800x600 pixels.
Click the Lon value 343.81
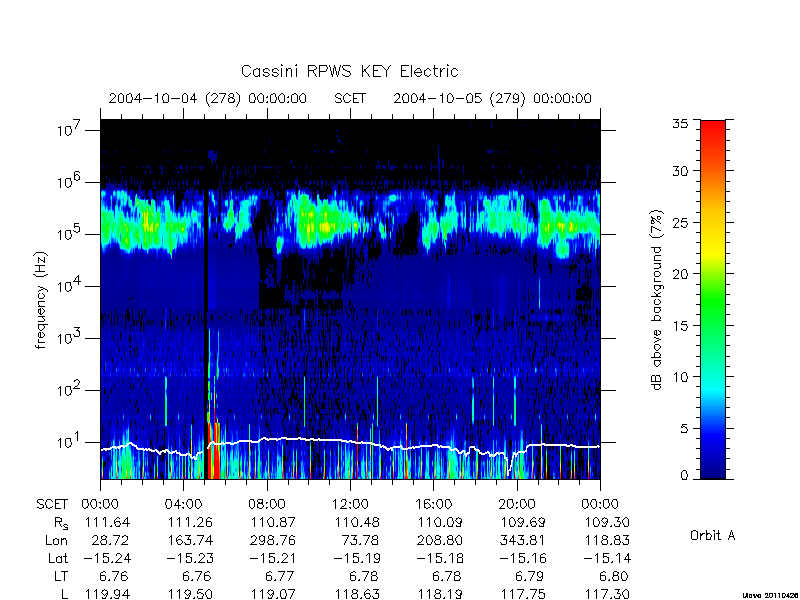523,540
